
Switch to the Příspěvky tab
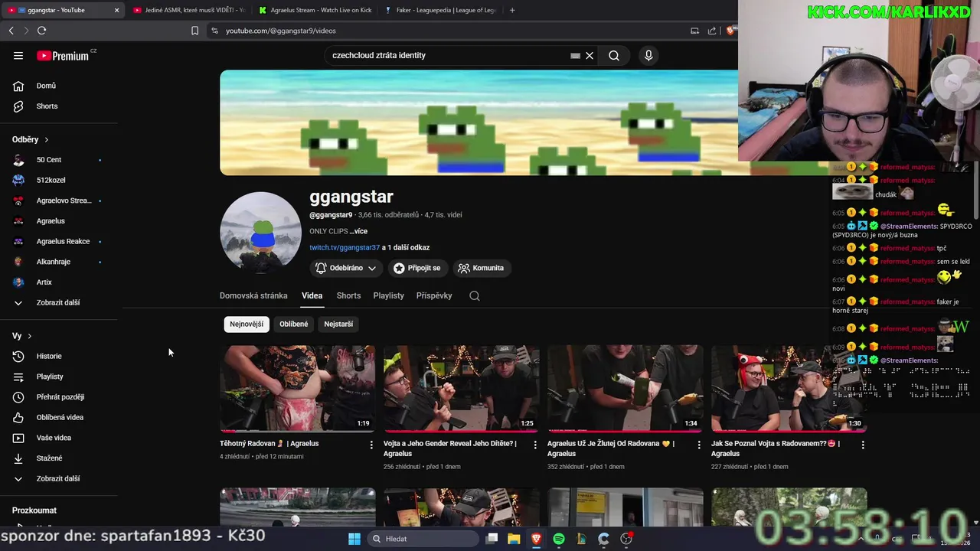click(x=434, y=295)
